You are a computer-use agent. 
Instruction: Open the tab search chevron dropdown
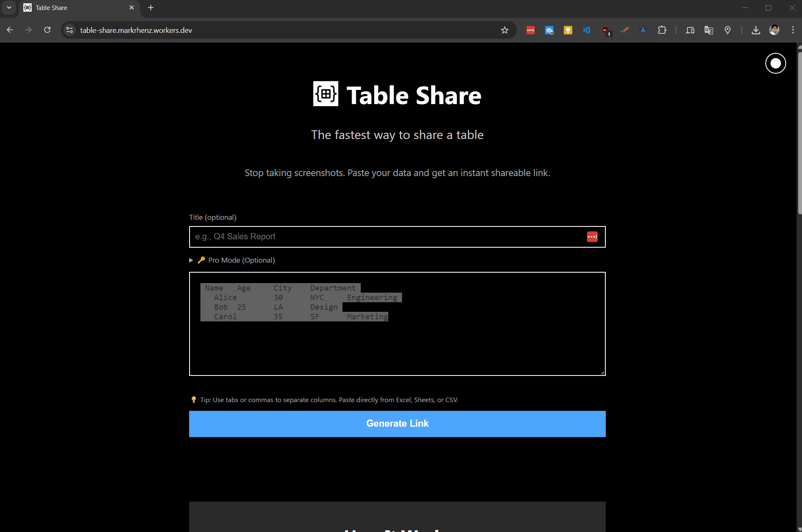point(9,7)
